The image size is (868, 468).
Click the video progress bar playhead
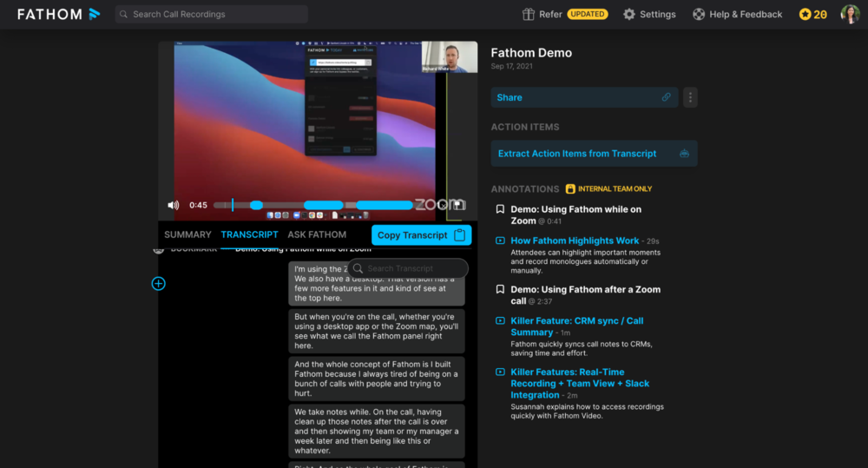point(233,205)
